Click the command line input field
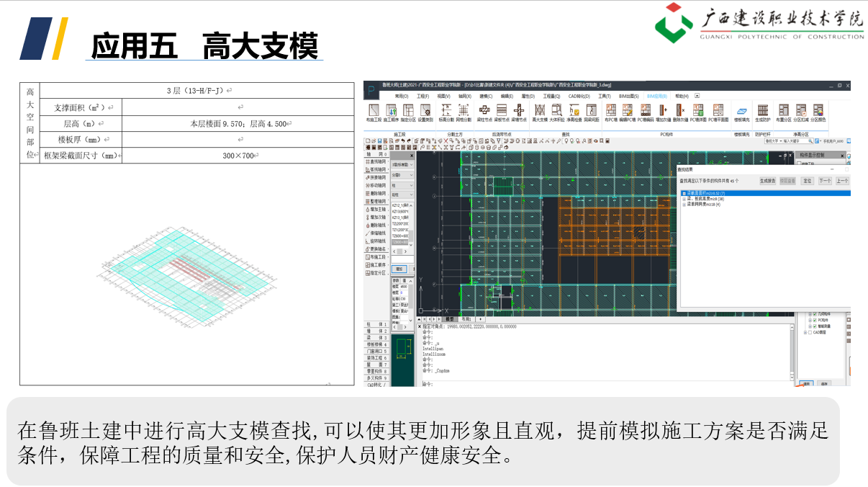Image resolution: width=868 pixels, height=487 pixels. coord(605,384)
